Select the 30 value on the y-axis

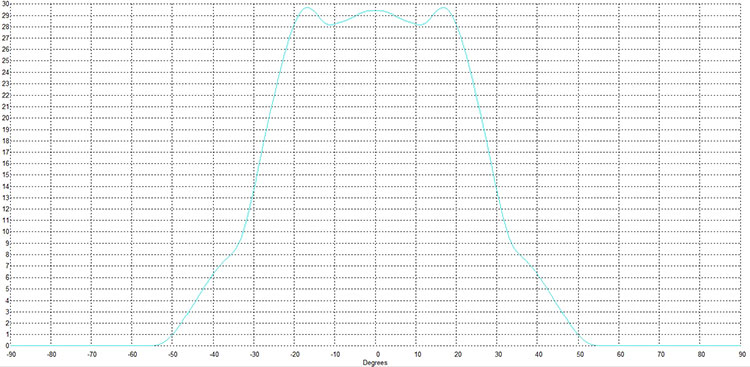click(4, 4)
